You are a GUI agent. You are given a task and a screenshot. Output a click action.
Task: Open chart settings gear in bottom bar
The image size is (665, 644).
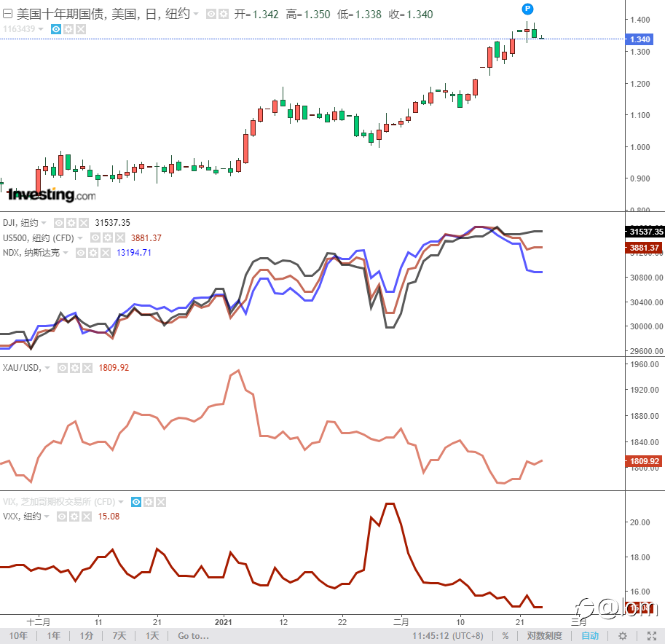(623, 636)
